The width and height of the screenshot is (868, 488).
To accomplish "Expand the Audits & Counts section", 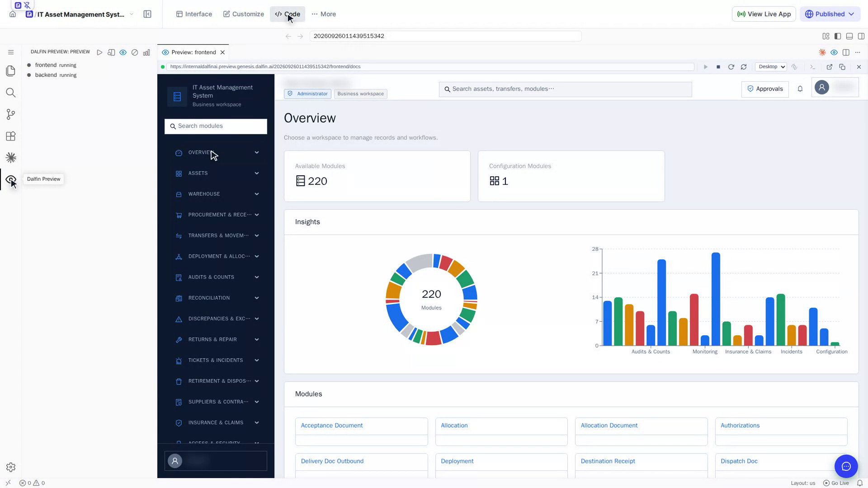I will point(217,277).
